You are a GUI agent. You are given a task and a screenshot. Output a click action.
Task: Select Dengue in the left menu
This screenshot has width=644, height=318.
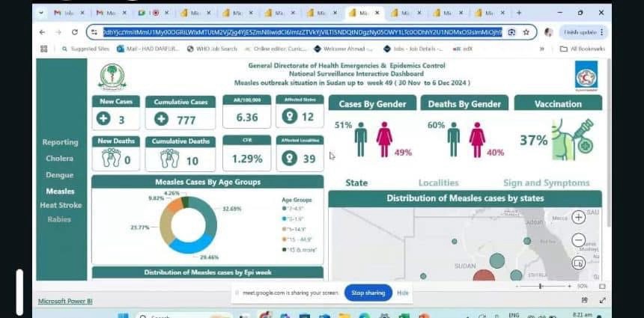pyautogui.click(x=60, y=175)
